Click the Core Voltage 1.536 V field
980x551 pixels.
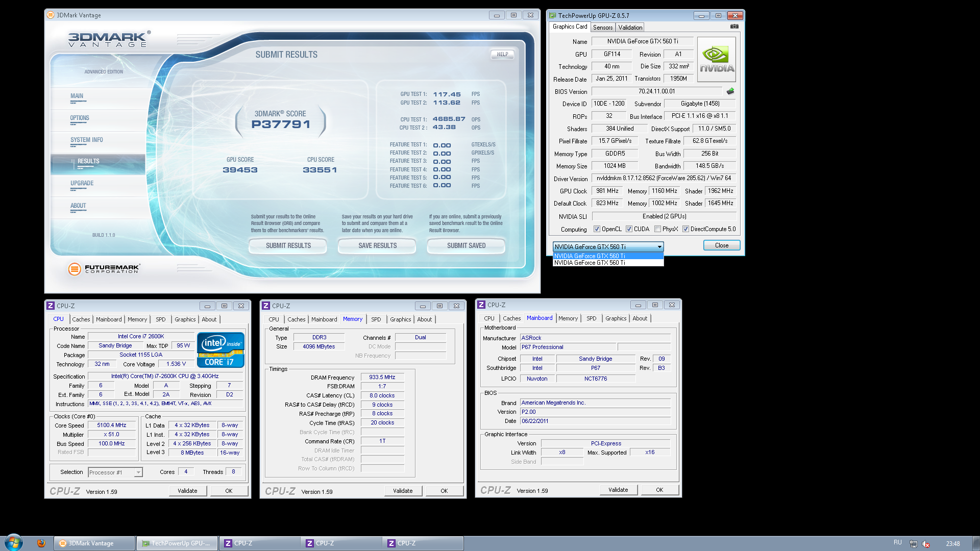[x=176, y=364]
